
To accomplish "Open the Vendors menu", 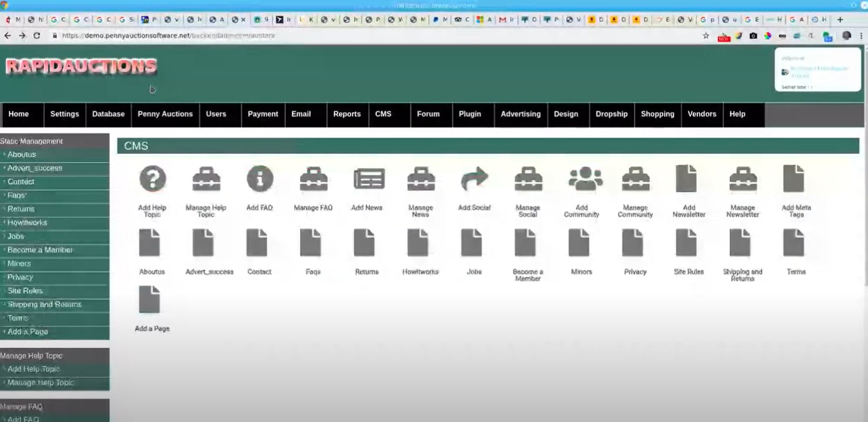I will click(x=702, y=115).
